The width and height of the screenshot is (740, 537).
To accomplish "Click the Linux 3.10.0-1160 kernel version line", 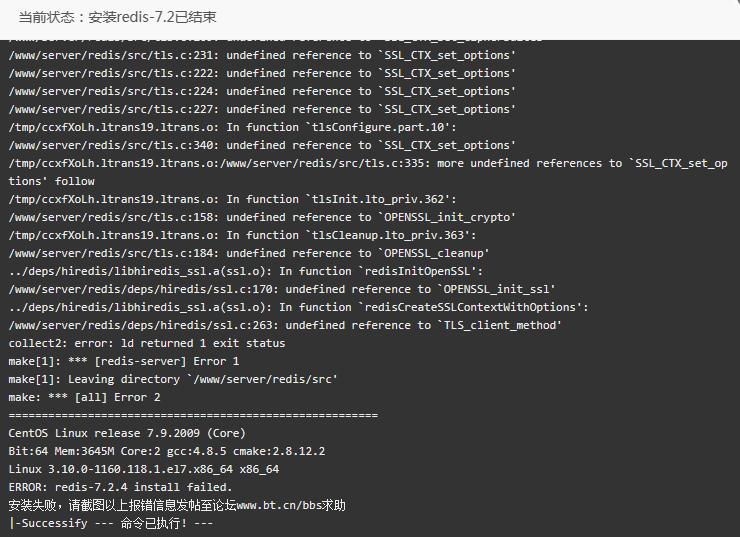I will [144, 469].
